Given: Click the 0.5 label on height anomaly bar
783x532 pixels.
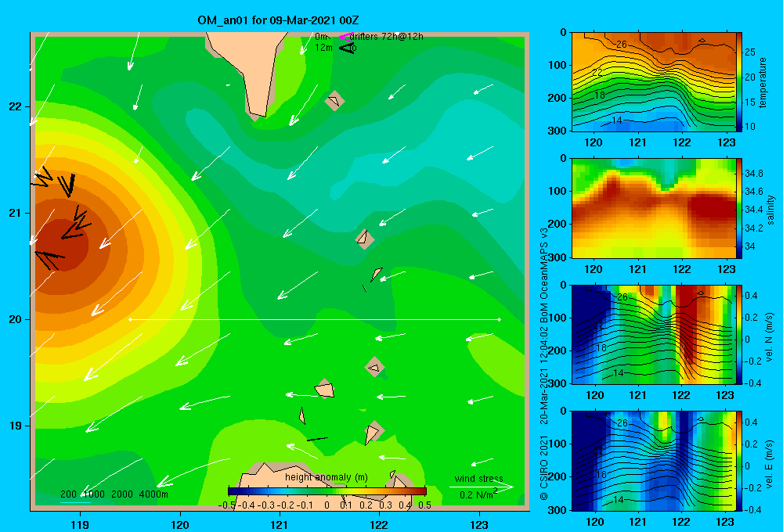Looking at the screenshot, I should pos(425,505).
